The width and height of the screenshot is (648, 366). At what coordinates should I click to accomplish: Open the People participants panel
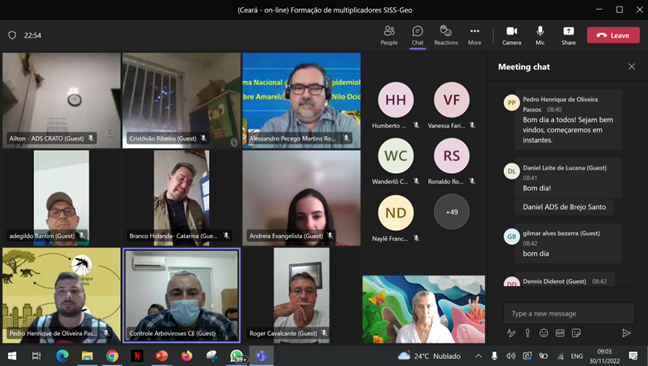[389, 35]
